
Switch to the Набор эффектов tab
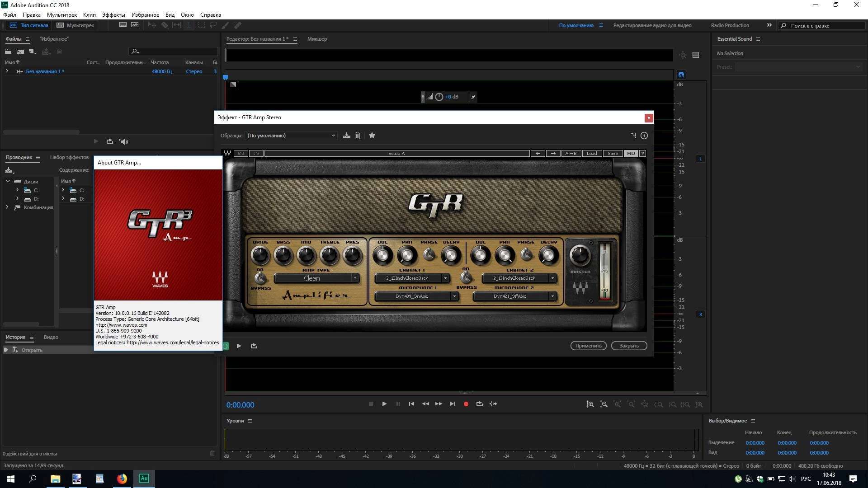pyautogui.click(x=69, y=157)
